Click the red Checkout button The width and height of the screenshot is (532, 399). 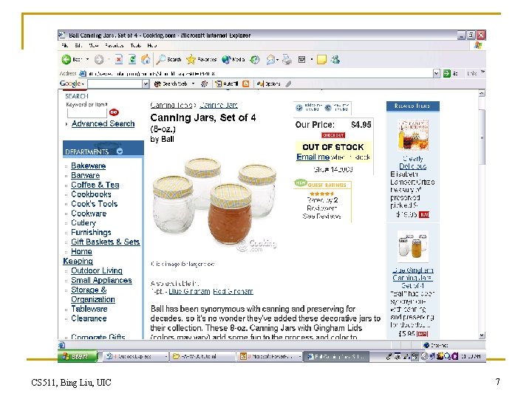tap(333, 135)
